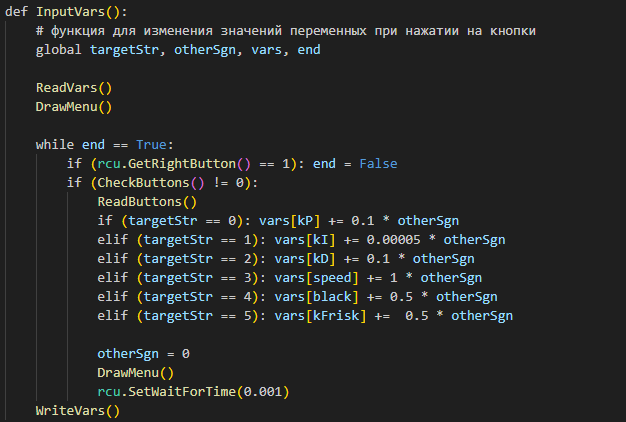Screen dimensions: 626x422
Task: Click the otherSgn = 0 line
Action: pos(143,353)
